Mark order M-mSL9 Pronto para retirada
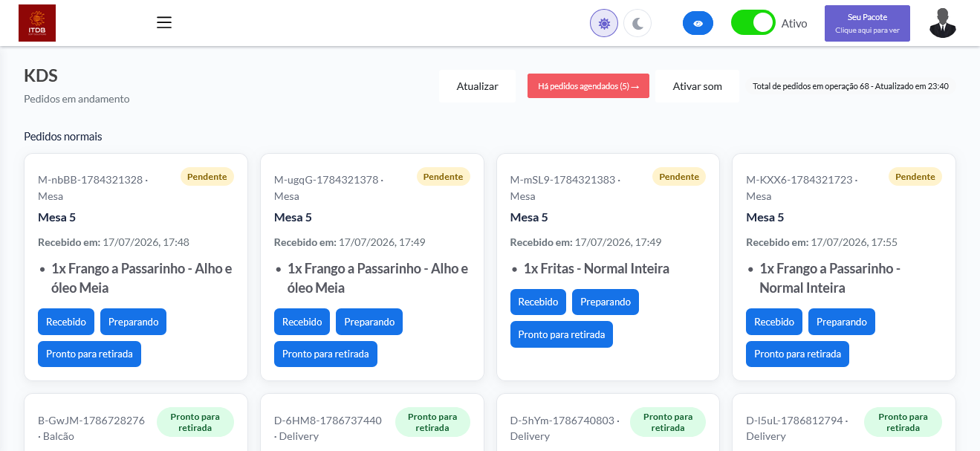Viewport: 980px width, 451px height. point(562,334)
